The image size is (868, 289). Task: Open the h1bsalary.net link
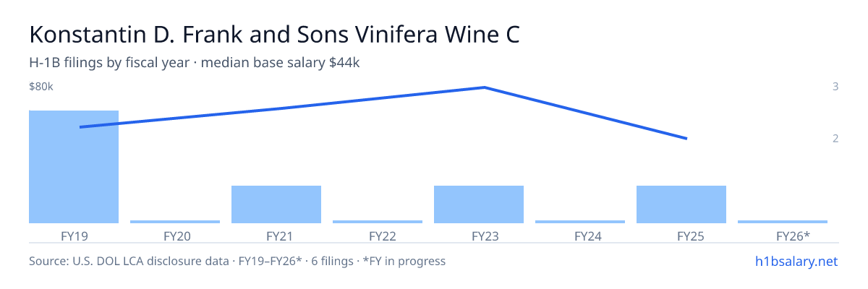pos(796,261)
